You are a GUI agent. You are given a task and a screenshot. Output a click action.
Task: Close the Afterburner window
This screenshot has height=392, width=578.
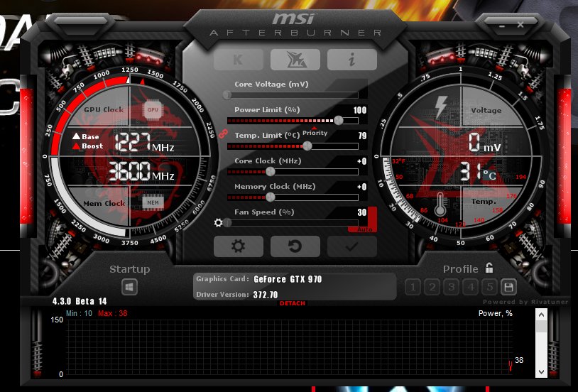click(520, 25)
